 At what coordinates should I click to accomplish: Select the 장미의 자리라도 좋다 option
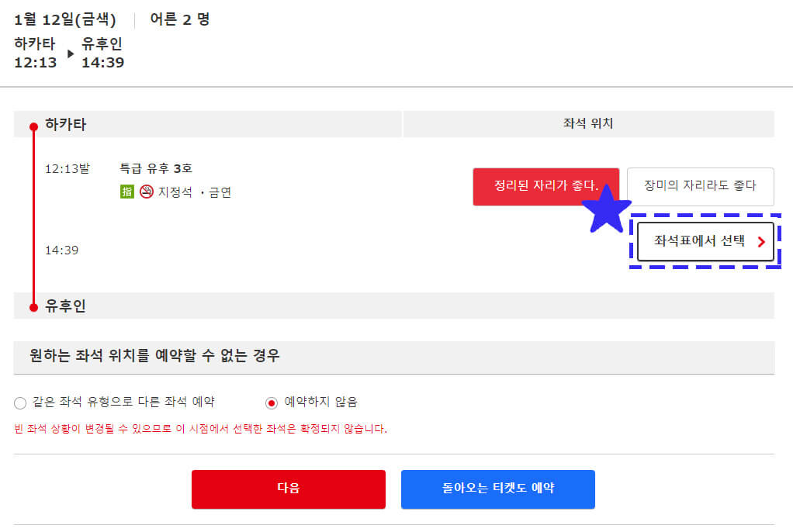[x=701, y=186]
